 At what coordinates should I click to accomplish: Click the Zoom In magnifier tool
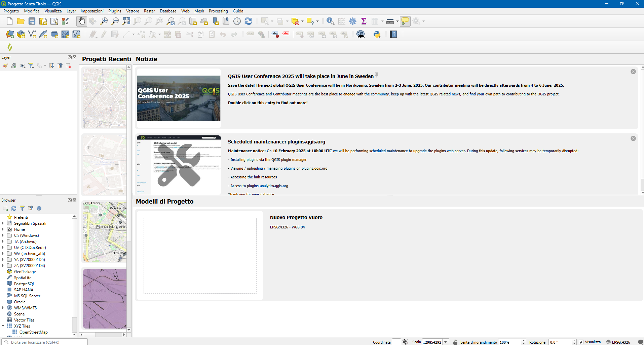104,21
